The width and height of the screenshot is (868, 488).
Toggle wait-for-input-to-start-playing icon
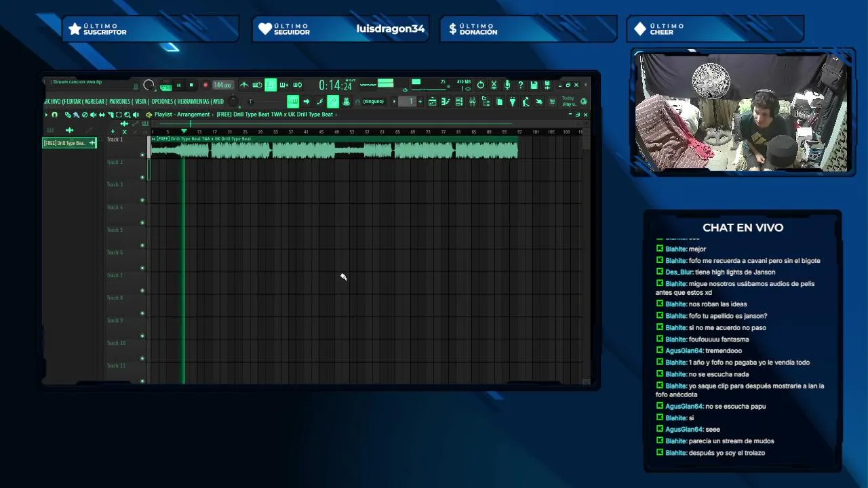coord(257,85)
